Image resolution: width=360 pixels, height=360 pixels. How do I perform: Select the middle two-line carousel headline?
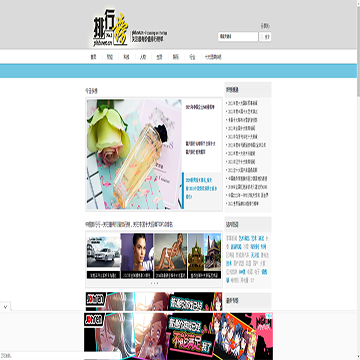click(x=200, y=148)
